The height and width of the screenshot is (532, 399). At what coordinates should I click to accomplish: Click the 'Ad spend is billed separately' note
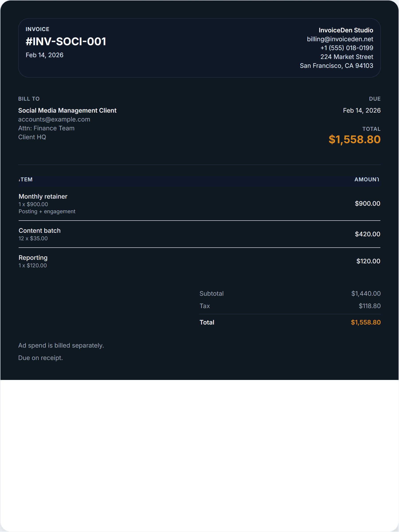click(61, 345)
